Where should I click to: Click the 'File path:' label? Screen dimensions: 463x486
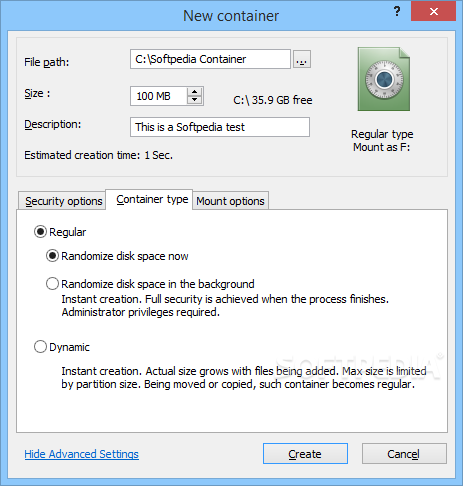[47, 62]
